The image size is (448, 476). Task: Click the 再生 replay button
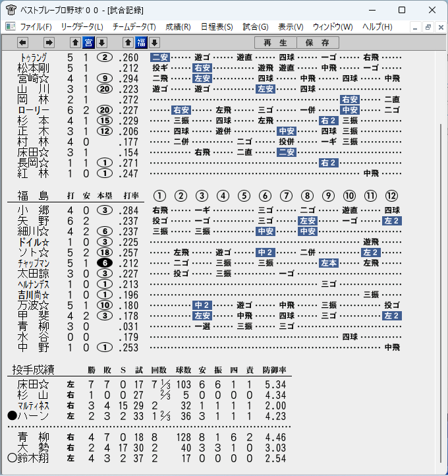(x=275, y=43)
